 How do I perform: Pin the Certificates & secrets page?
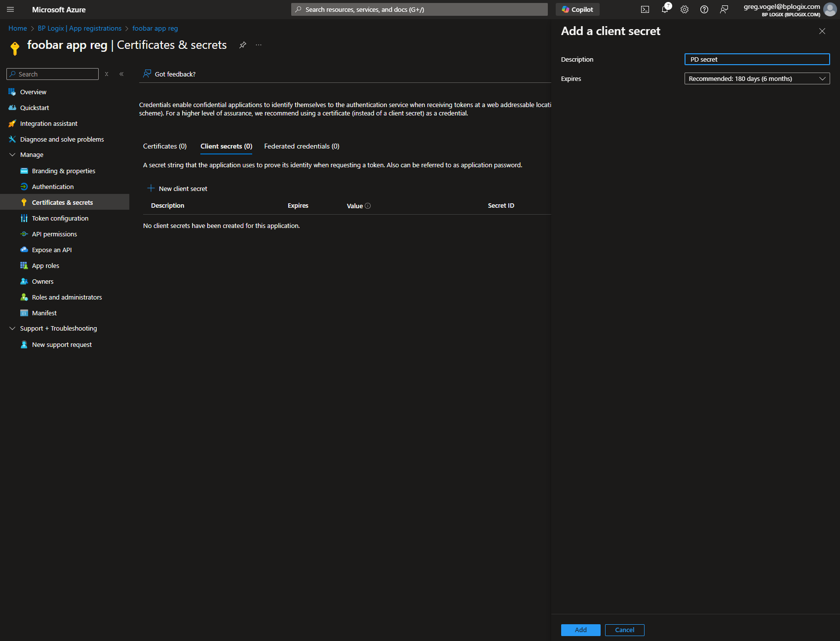243,45
